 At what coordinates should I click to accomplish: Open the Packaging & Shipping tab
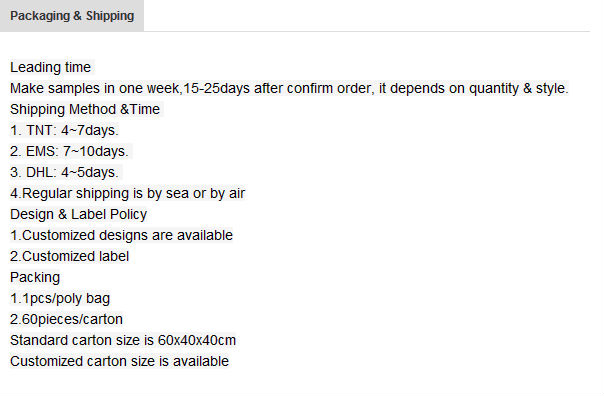tap(72, 16)
